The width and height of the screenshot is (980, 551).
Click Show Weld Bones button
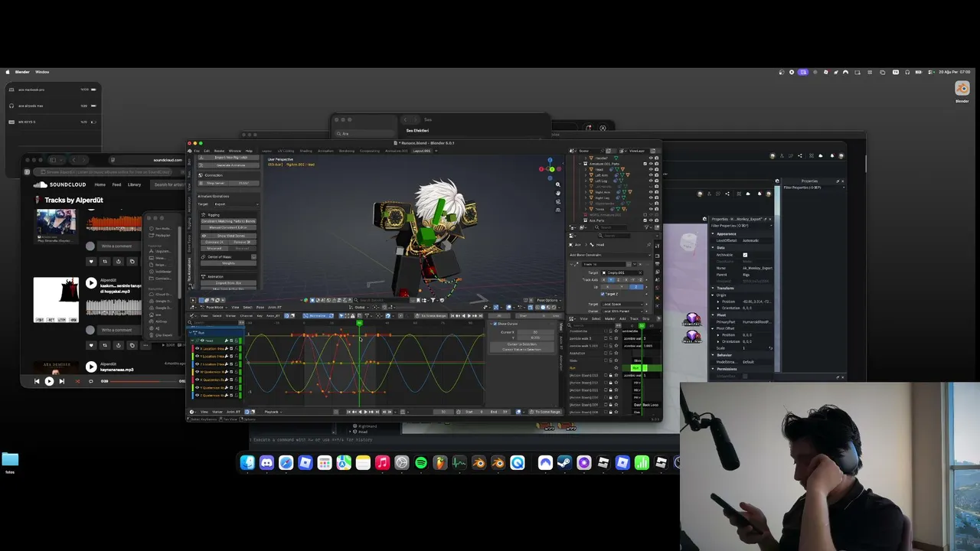coord(229,236)
